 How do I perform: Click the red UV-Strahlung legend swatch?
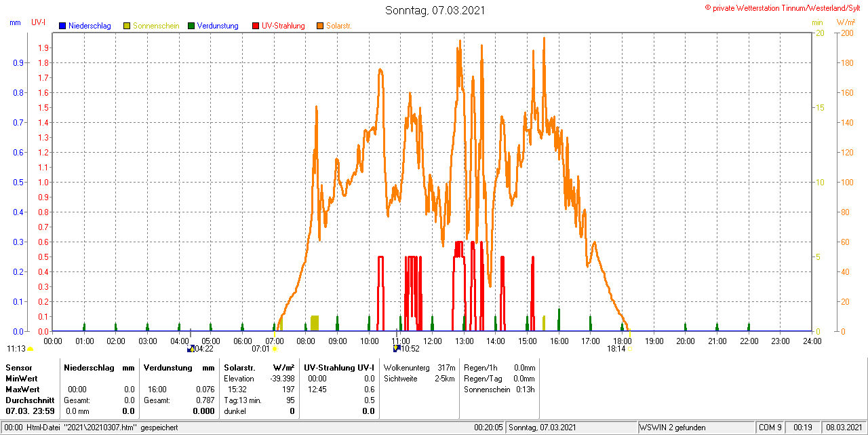pyautogui.click(x=256, y=26)
